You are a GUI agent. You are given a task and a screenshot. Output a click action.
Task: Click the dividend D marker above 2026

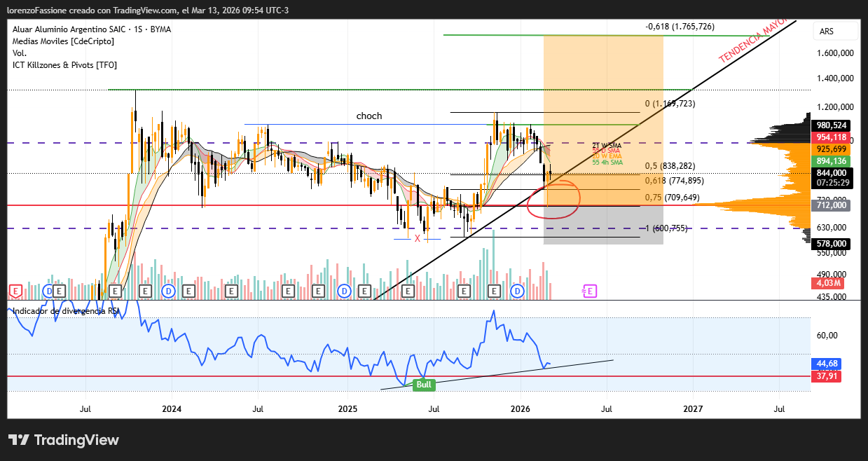[518, 290]
